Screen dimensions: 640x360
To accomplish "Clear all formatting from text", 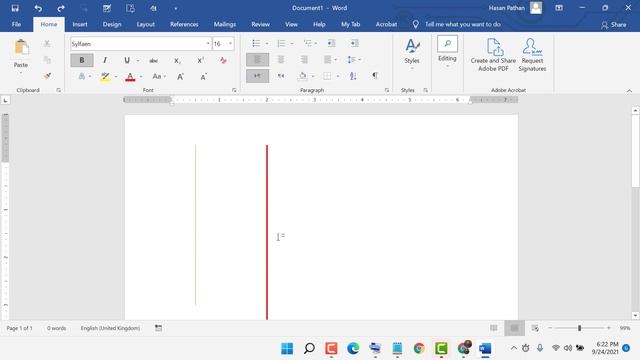I will (x=223, y=60).
